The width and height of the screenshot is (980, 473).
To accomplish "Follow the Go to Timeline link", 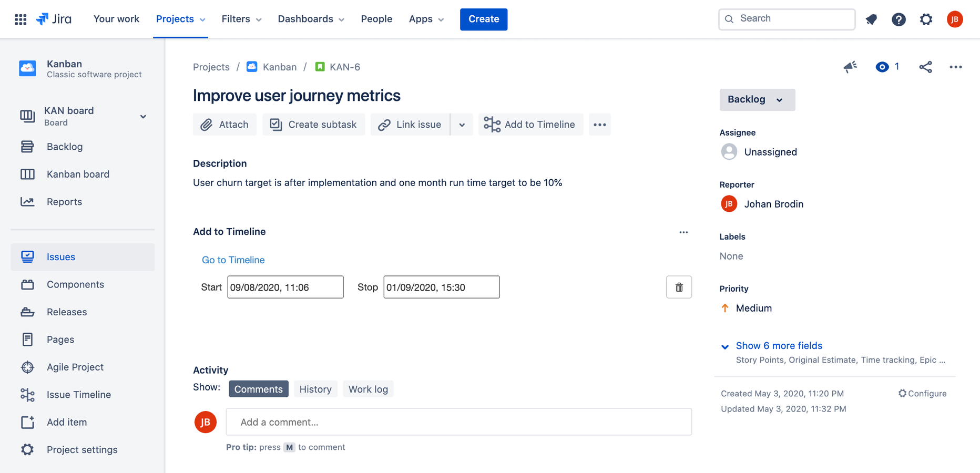I will (x=233, y=260).
